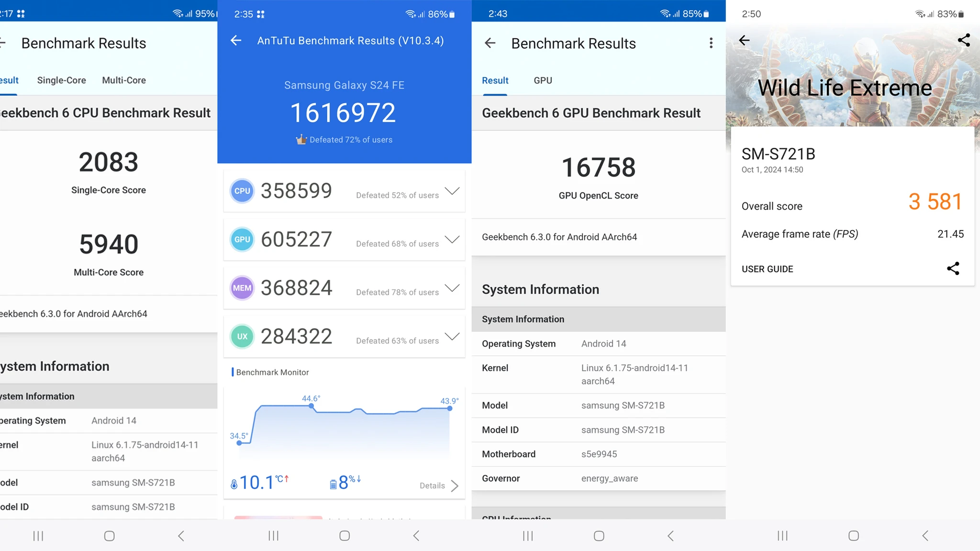Tap the 44.6° peak temperature marker
Image resolution: width=980 pixels, height=551 pixels.
(312, 406)
